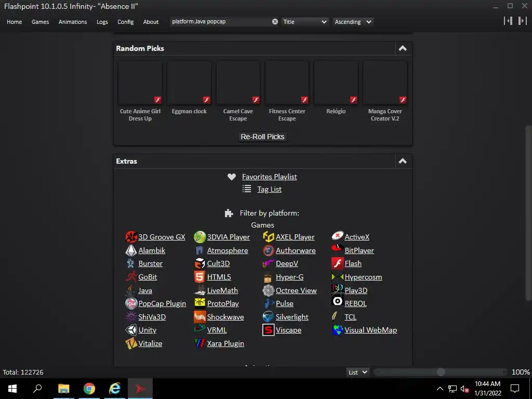The image size is (532, 399).
Task: Toggle the right sidebar visibility button
Action: (x=522, y=21)
